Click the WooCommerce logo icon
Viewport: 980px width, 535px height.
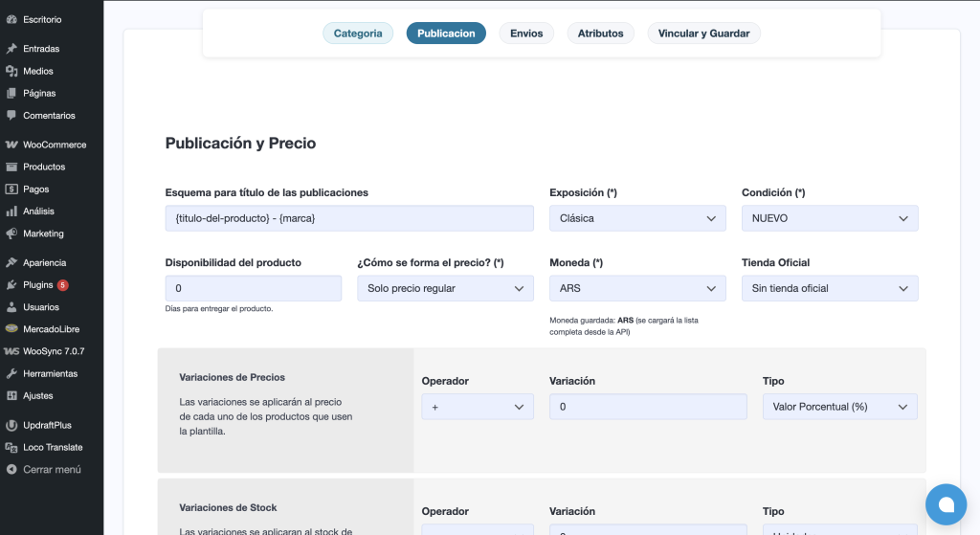[11, 145]
